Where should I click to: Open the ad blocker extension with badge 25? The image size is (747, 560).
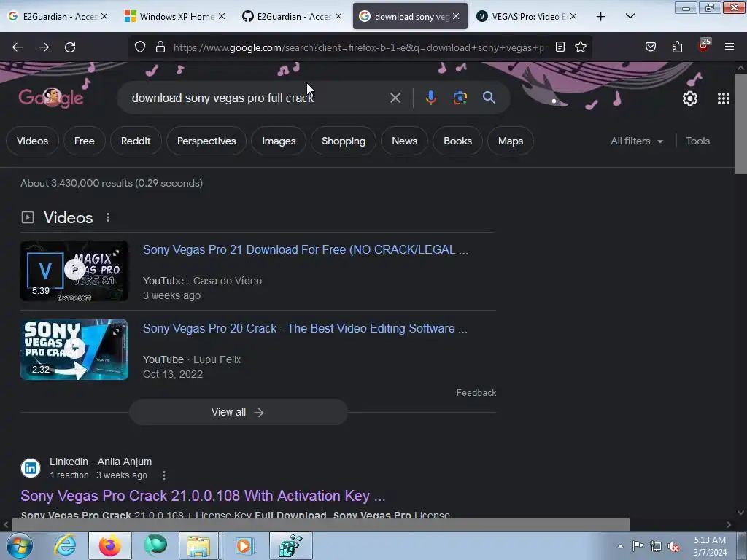click(704, 46)
